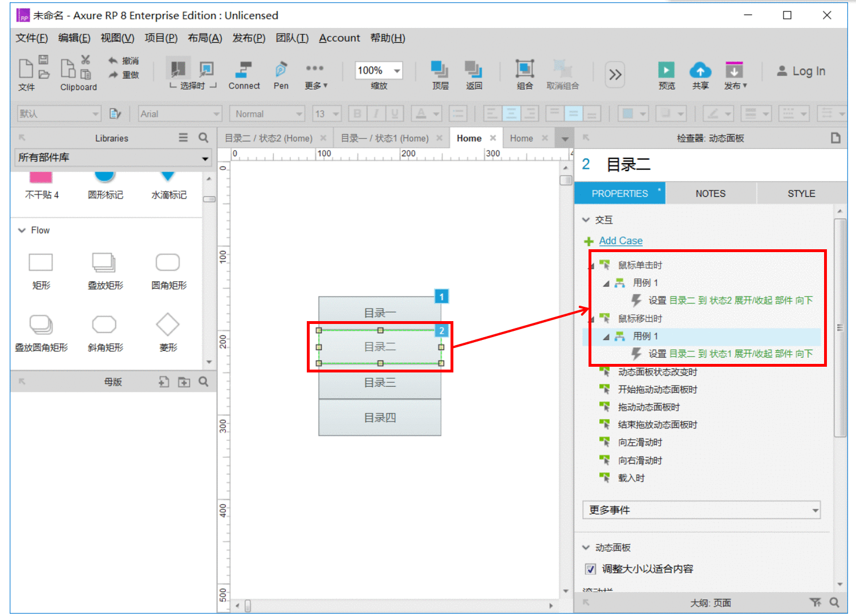
Task: Add a new master page icon
Action: (x=164, y=382)
